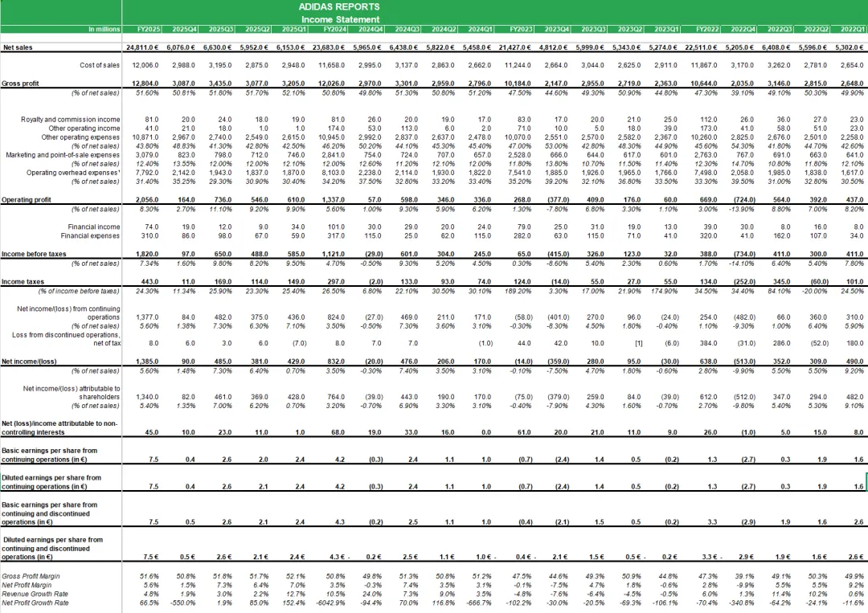Click "Royalty and commission income" label

click(70, 120)
